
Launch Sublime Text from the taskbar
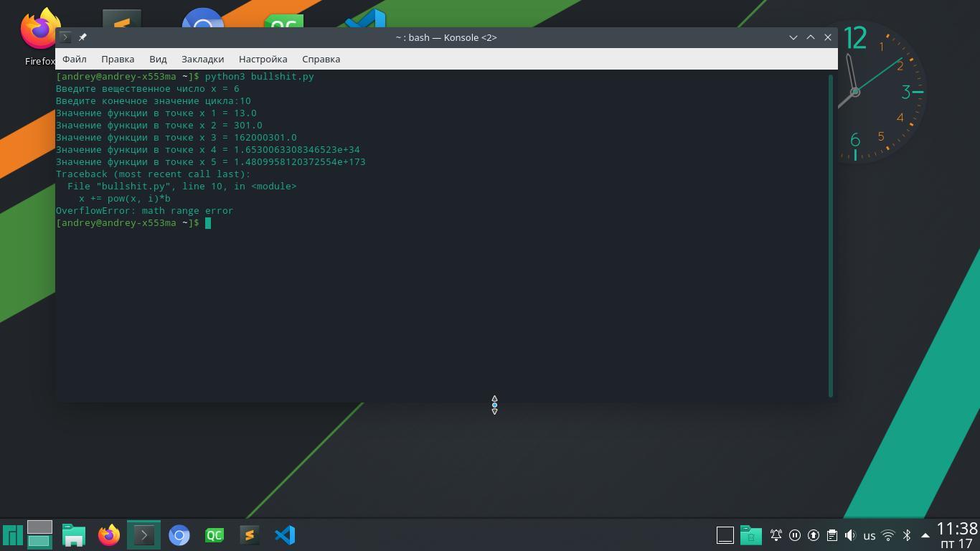coord(250,535)
